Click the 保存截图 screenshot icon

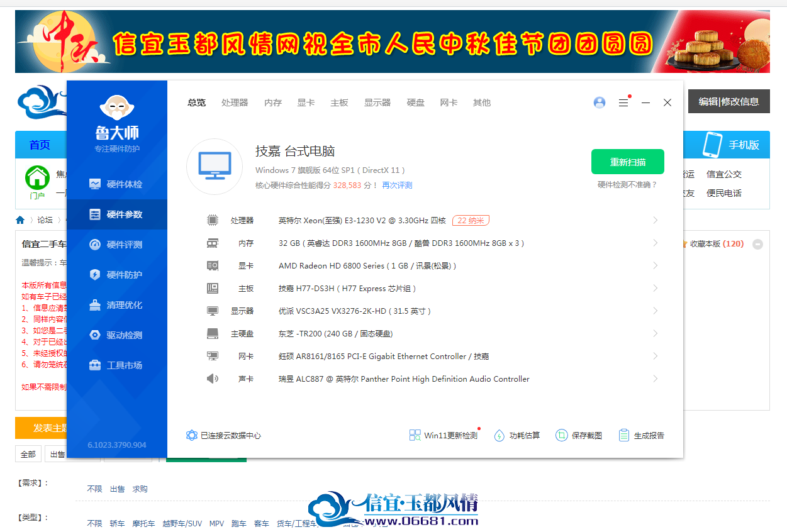coord(562,435)
